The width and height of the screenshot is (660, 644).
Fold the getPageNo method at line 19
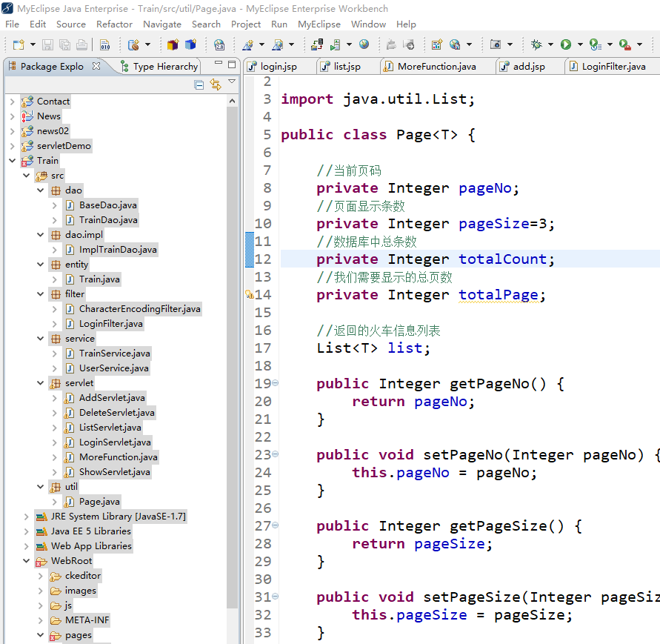(275, 383)
